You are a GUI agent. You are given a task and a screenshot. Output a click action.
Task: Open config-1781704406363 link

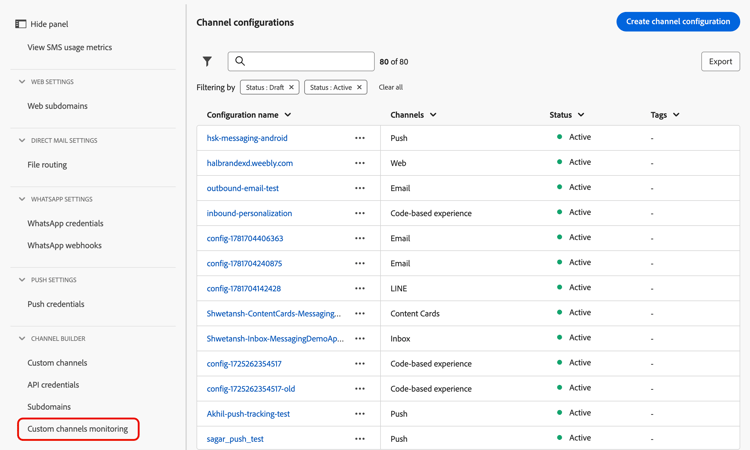245,238
